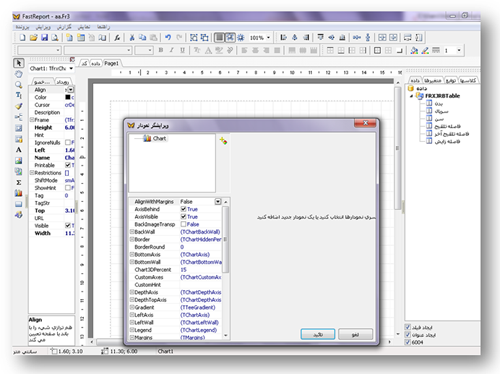
Task: Toggle the AxisBehind checkbox in chart editor
Action: [x=183, y=209]
